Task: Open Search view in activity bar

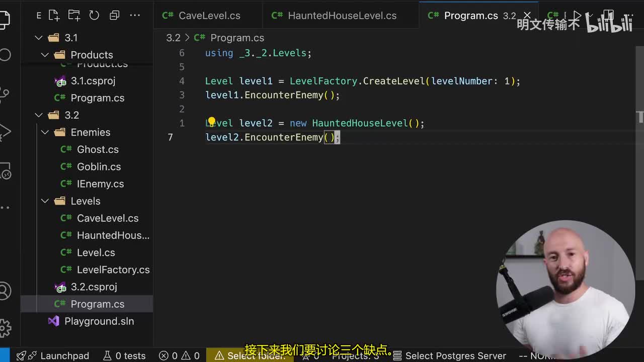Action: click(x=5, y=54)
